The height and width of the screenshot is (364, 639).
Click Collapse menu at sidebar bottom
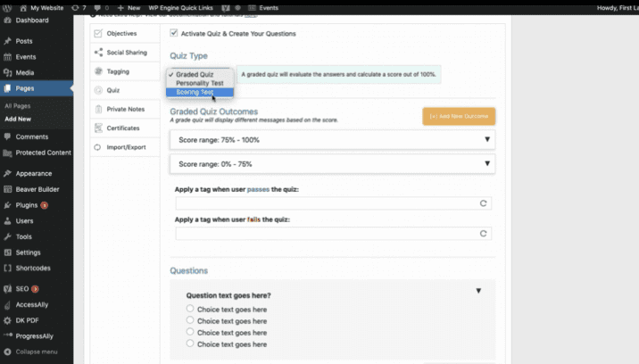(x=30, y=352)
